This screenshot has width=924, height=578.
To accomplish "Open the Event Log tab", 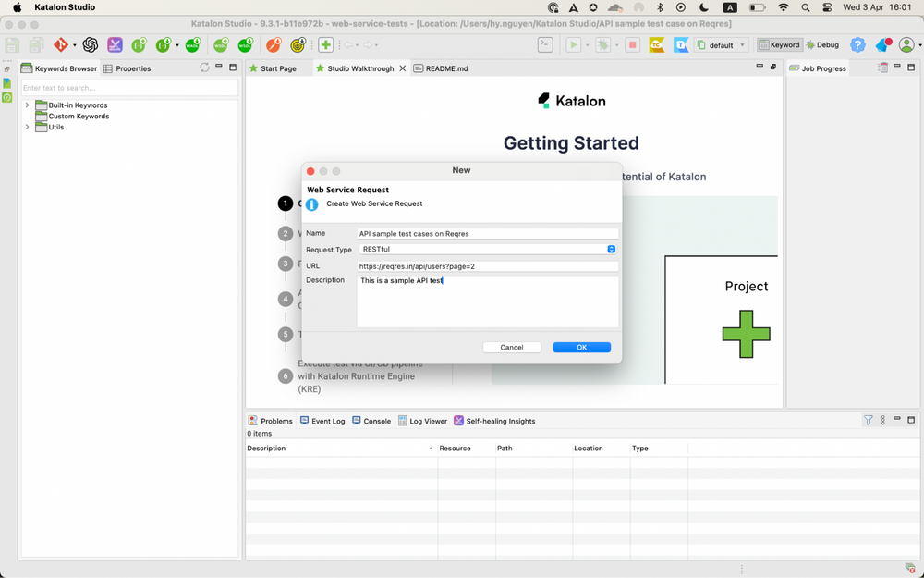I will [322, 421].
